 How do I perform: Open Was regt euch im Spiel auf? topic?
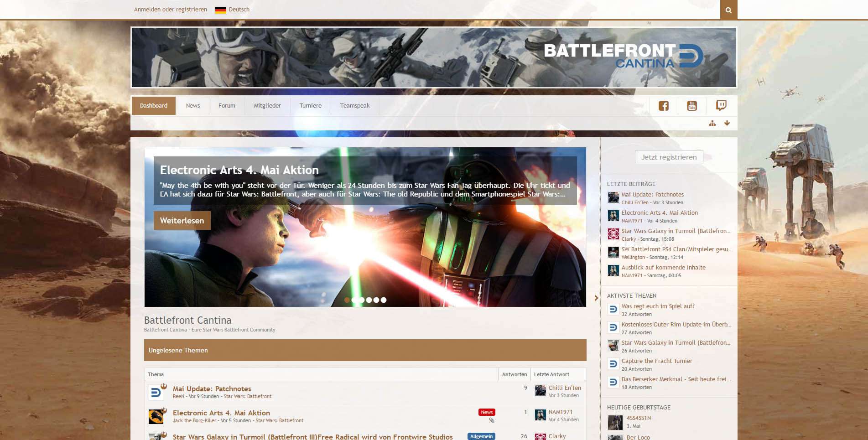coord(658,306)
